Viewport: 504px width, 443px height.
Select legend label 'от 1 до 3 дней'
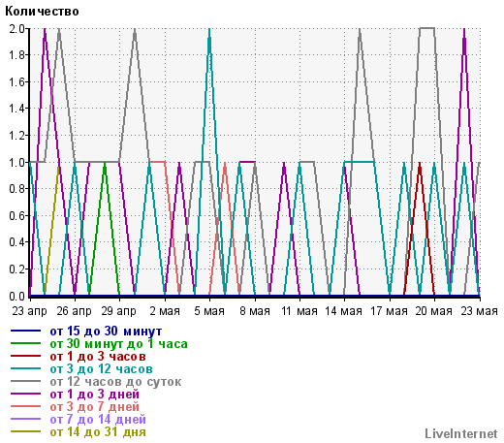click(94, 395)
